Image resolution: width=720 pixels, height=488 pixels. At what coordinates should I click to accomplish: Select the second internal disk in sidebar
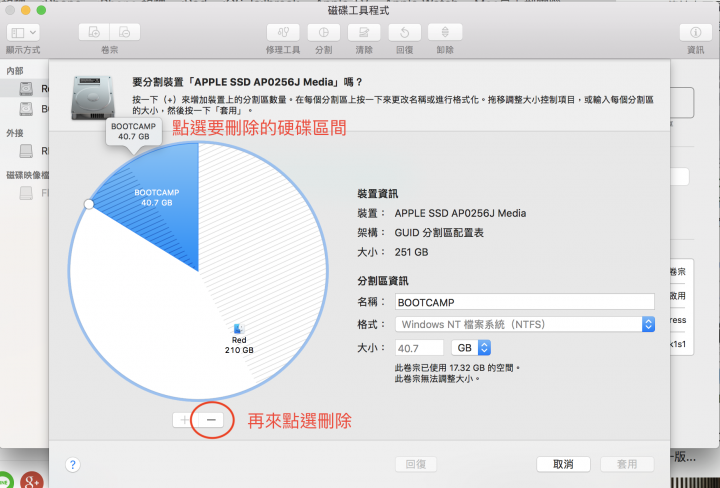tap(25, 109)
